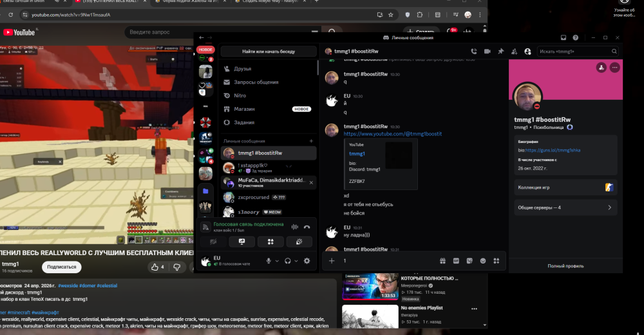Screen dimensions: 644x335
Task: Start an activity in voice panel
Action: (x=270, y=242)
